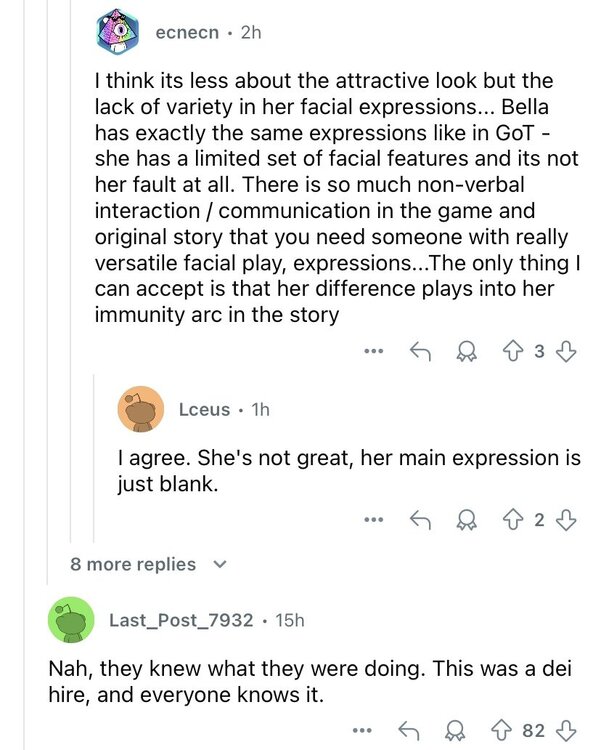The image size is (601, 750).
Task: Open more options on ecnecn's comment
Action: (374, 351)
